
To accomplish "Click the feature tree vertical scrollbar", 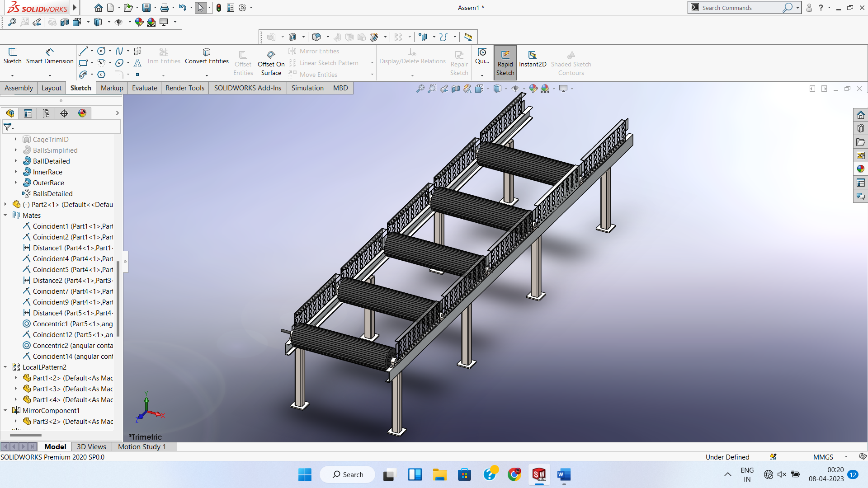I will [x=118, y=298].
